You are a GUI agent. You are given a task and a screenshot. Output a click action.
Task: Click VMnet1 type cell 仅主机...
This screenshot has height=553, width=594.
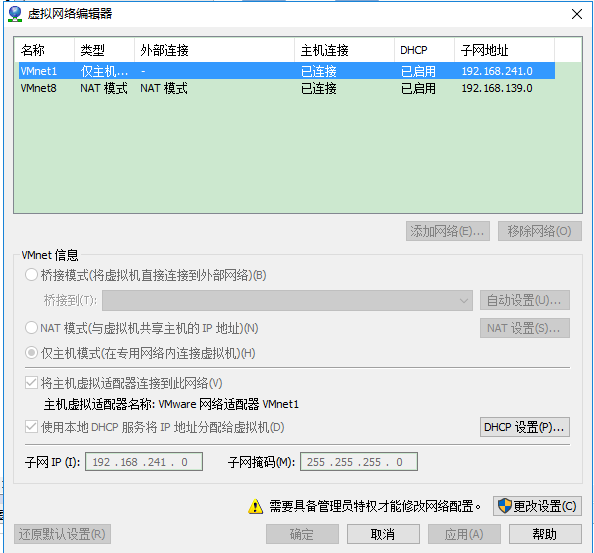(x=104, y=71)
